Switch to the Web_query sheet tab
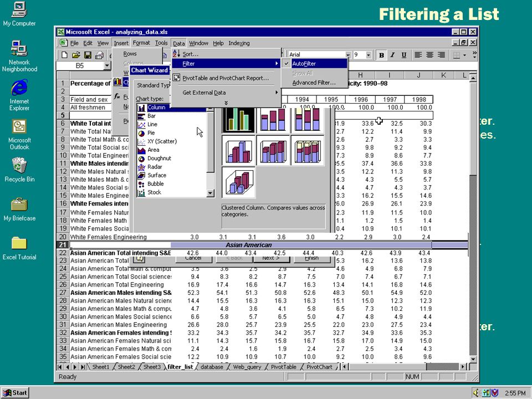Viewport: 532px width, 399px height. tap(247, 367)
